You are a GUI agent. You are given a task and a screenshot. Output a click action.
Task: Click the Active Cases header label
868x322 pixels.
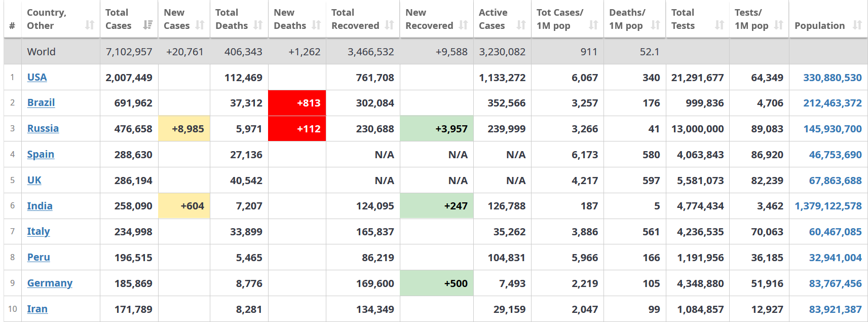493,19
